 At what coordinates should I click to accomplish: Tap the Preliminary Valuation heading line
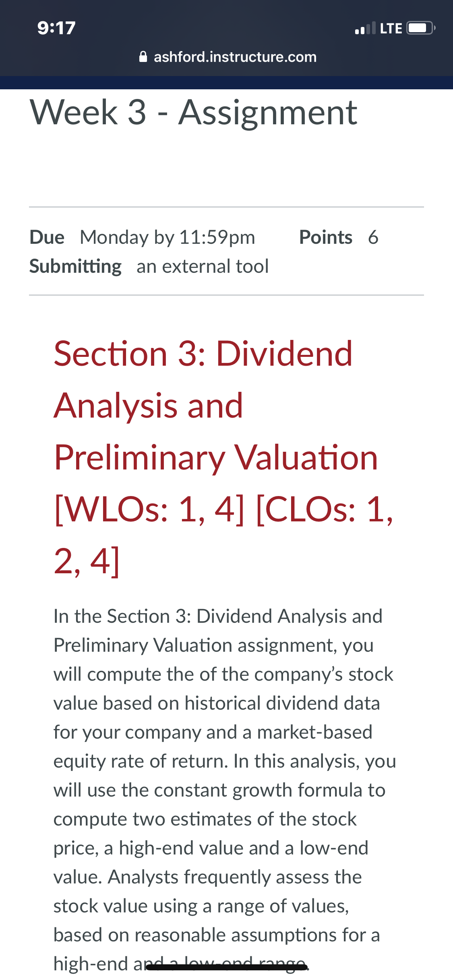216,458
